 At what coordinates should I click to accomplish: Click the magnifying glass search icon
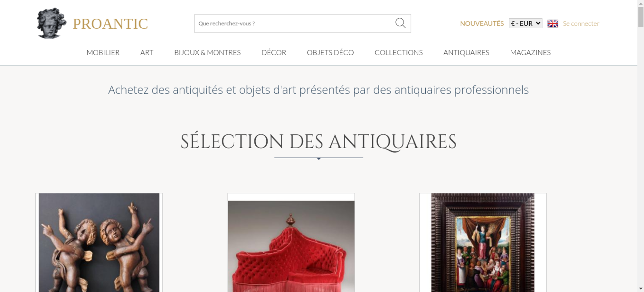tap(400, 23)
